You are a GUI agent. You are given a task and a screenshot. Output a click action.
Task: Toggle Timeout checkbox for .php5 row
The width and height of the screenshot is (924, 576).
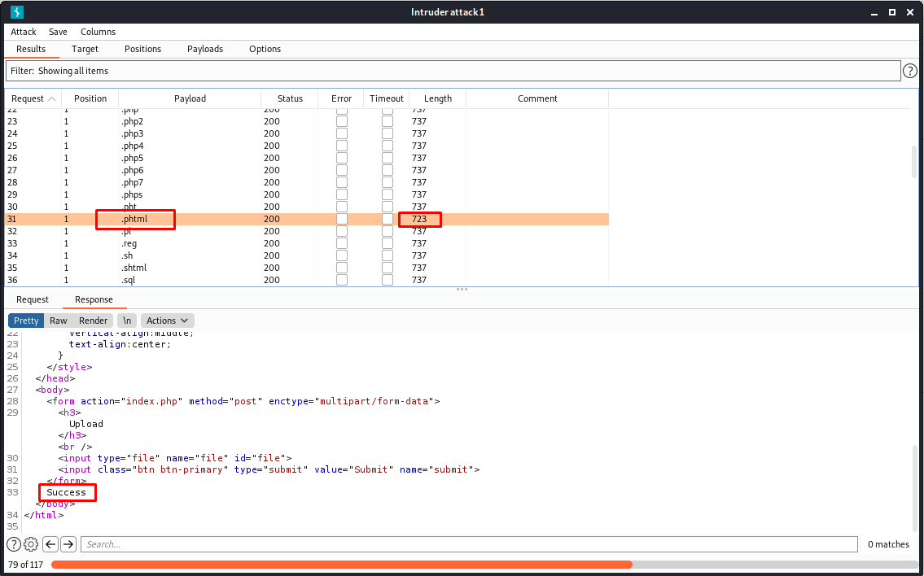coord(388,158)
